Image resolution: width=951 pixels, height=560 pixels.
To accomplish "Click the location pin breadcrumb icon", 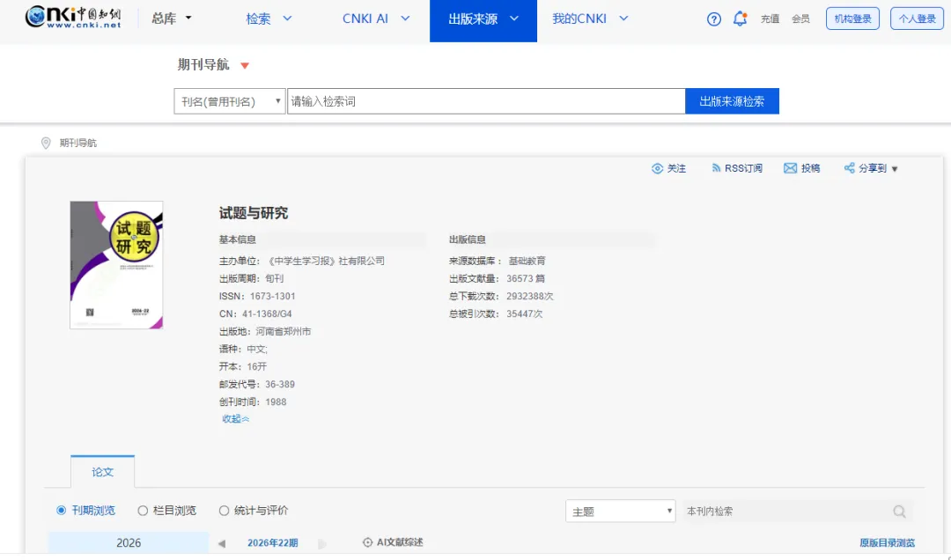I will point(46,144).
